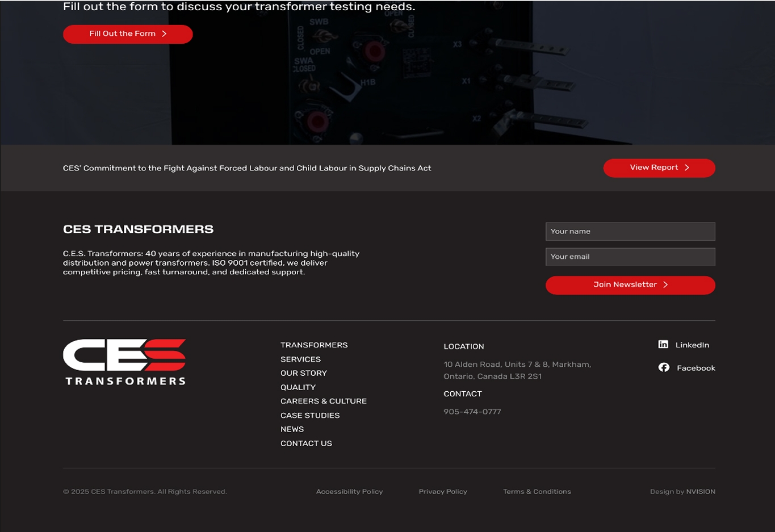Go to Services footer menu item
The height and width of the screenshot is (532, 775).
point(300,359)
